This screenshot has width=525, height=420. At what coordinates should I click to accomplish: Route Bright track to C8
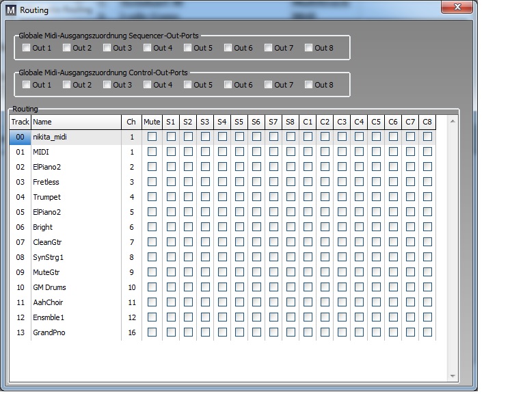pyautogui.click(x=427, y=227)
